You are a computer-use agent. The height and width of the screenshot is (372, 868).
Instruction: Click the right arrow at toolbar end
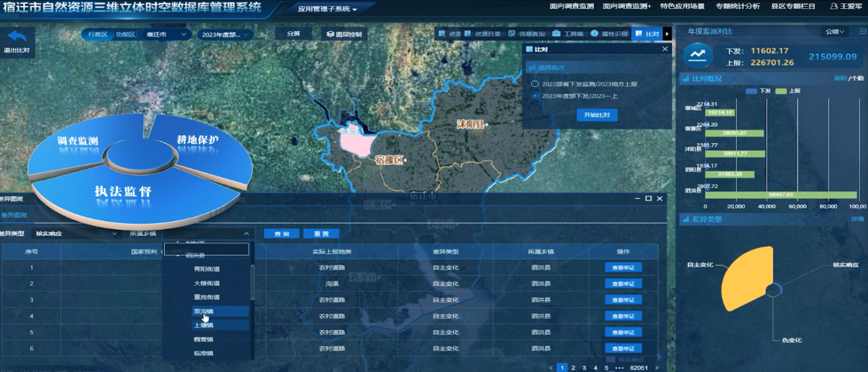(x=667, y=34)
